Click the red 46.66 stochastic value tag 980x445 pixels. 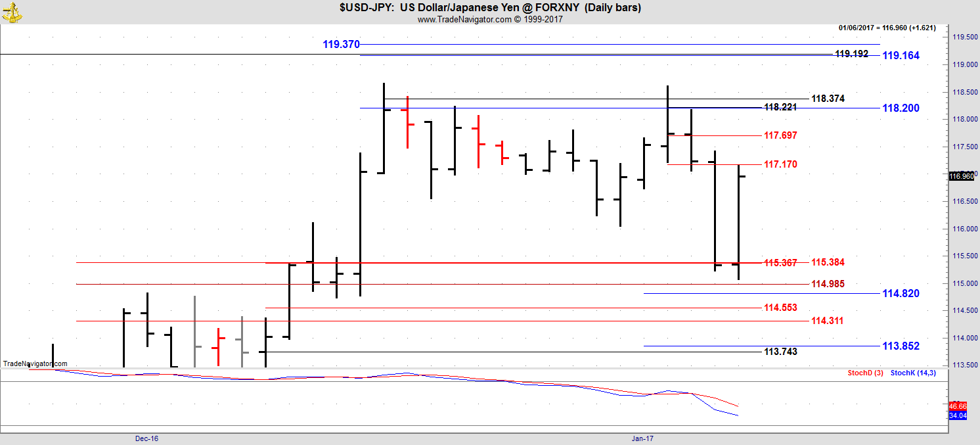point(958,406)
